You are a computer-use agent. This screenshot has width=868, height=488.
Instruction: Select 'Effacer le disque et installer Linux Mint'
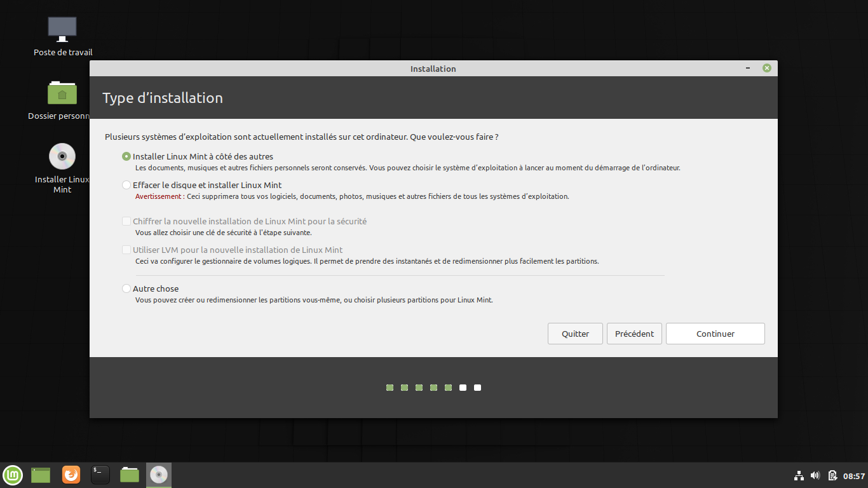[126, 185]
